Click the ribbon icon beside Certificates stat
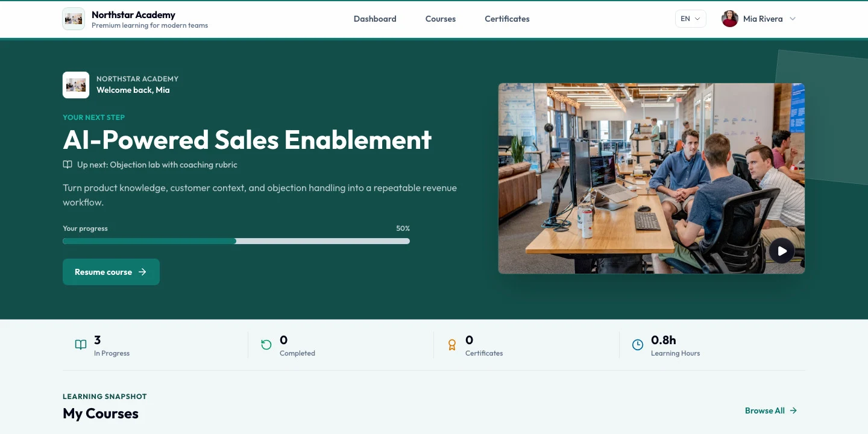Screen dimensions: 868x434 point(452,345)
